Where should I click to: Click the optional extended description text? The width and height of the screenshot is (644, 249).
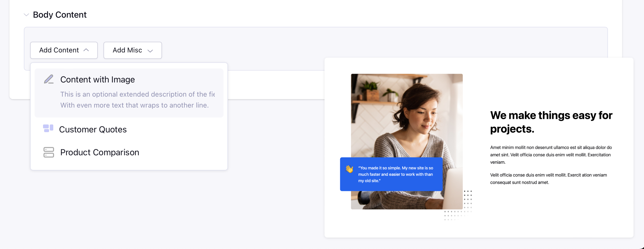(x=138, y=94)
